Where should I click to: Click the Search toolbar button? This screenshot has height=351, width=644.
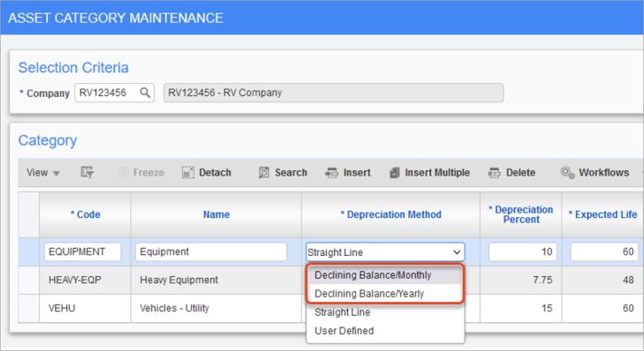coord(283,173)
